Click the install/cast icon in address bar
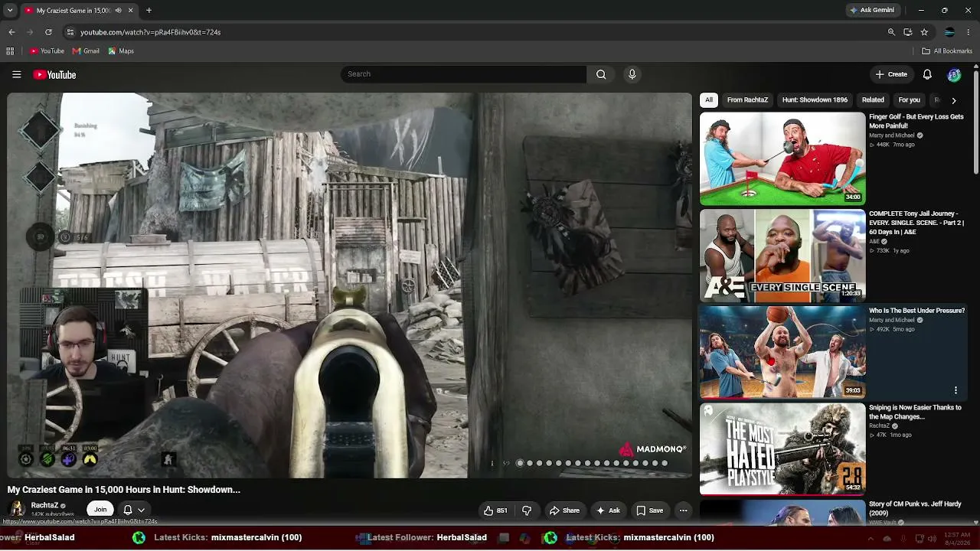 pyautogui.click(x=907, y=32)
